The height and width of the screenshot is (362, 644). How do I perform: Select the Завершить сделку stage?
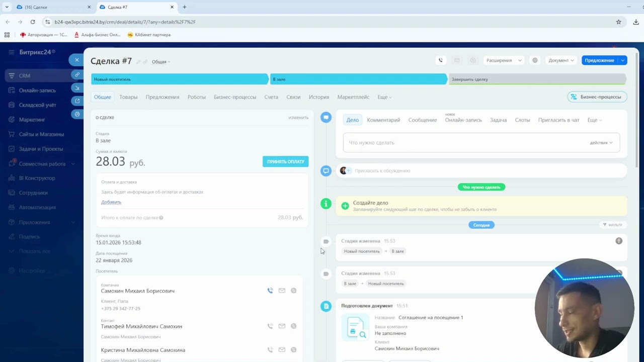pos(537,79)
